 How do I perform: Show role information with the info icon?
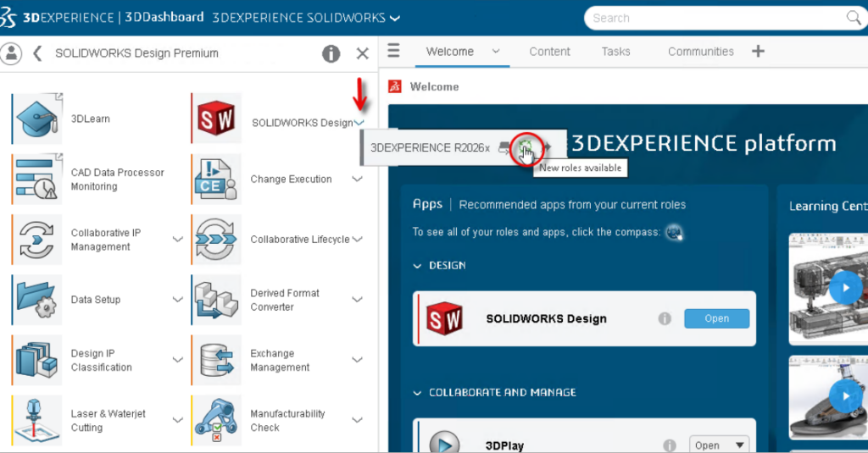click(x=331, y=53)
